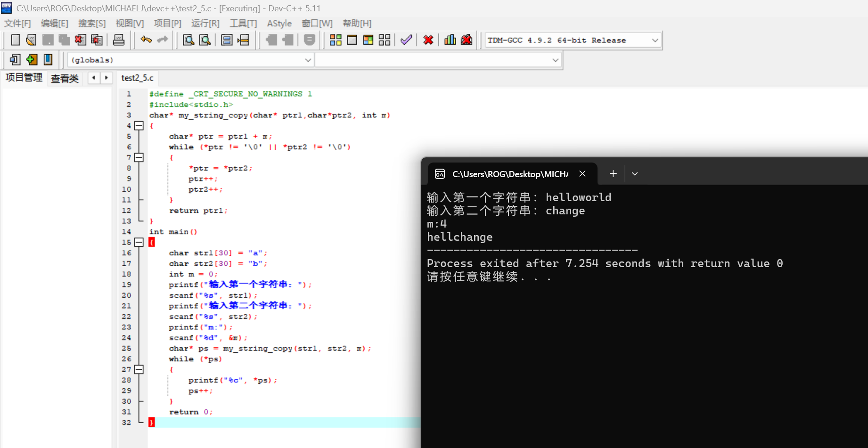Click the Save file toolbar icon
The height and width of the screenshot is (448, 868).
(48, 40)
